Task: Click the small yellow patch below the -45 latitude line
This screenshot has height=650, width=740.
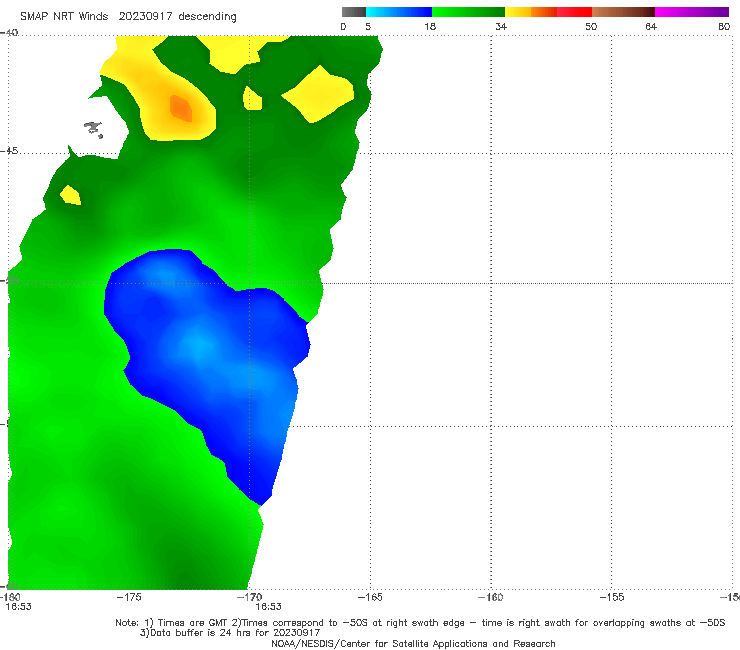Action: point(70,195)
